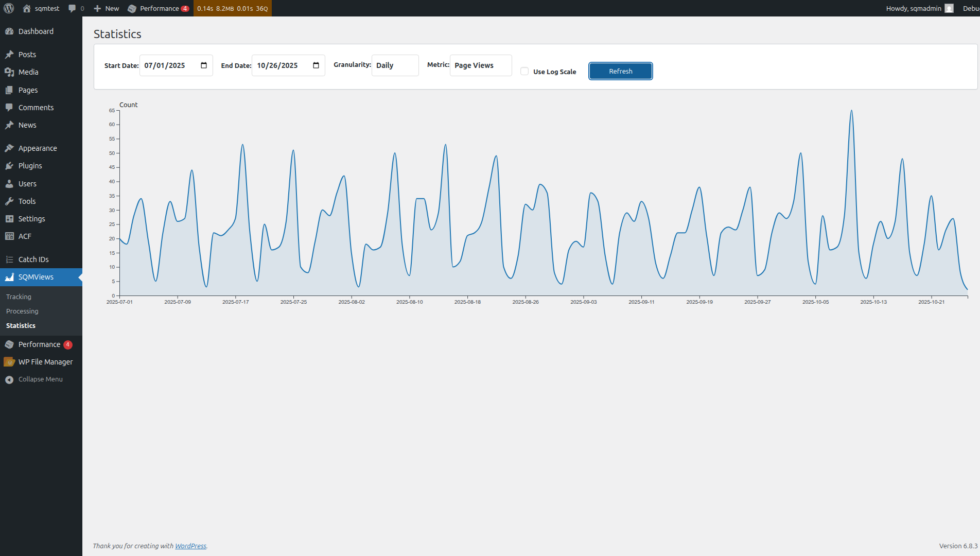980x556 pixels.
Task: Select the Comments icon in sidebar
Action: [10, 108]
